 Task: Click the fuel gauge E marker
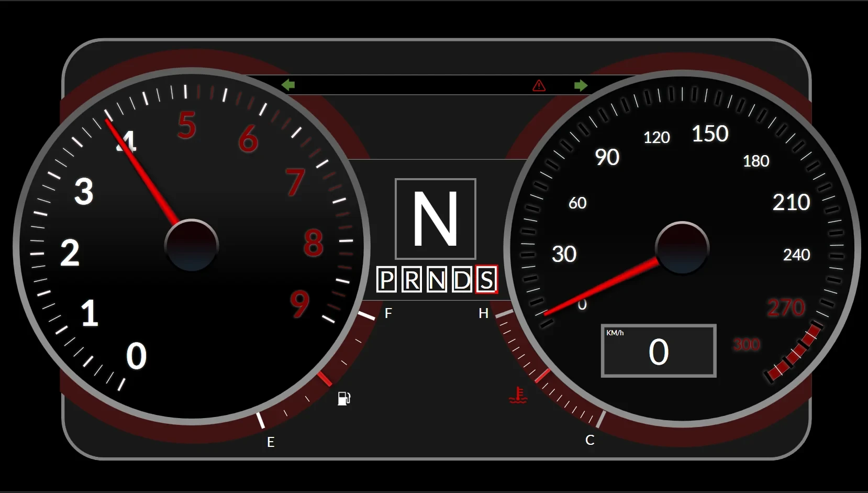coord(271,442)
